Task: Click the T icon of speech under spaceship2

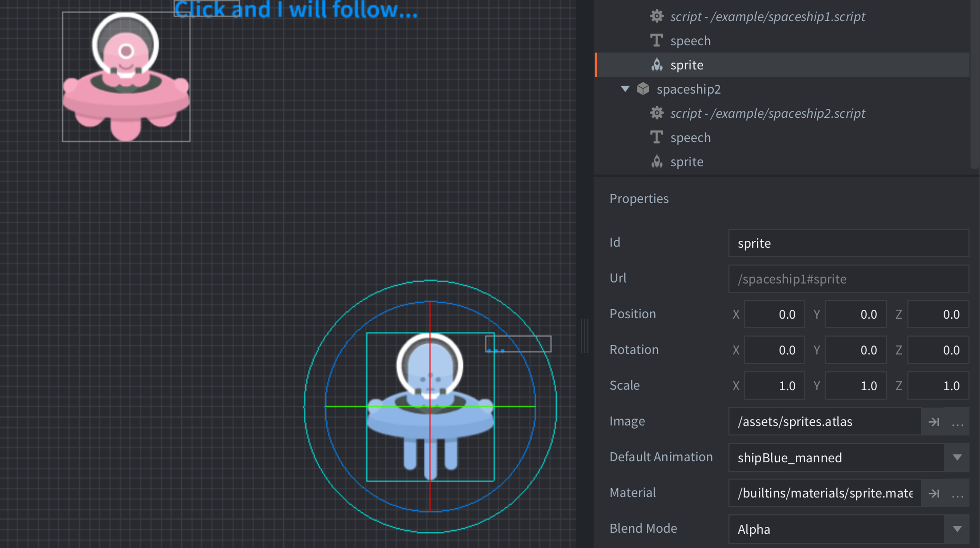Action: (x=656, y=137)
